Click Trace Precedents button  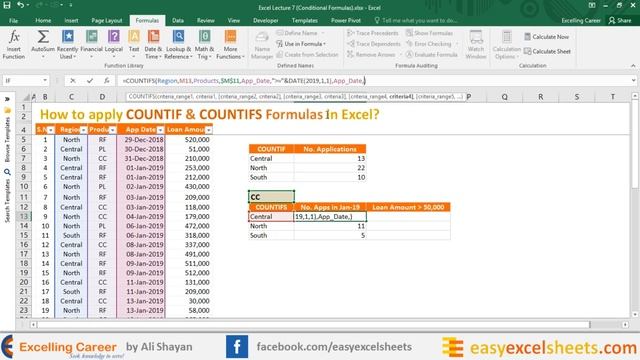[373, 33]
